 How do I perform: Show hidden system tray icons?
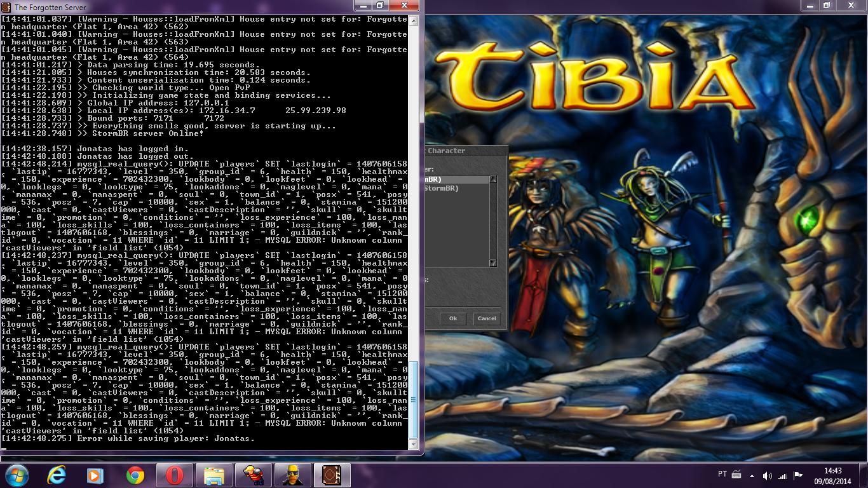pyautogui.click(x=752, y=475)
